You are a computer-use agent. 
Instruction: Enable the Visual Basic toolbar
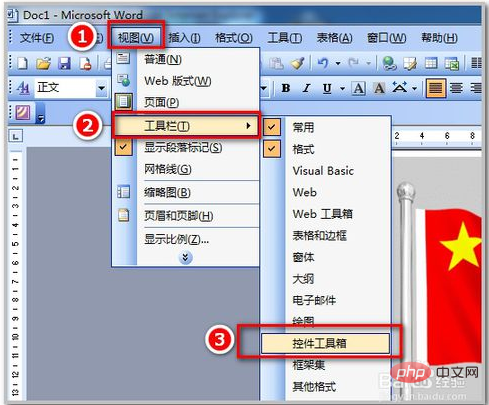click(325, 171)
